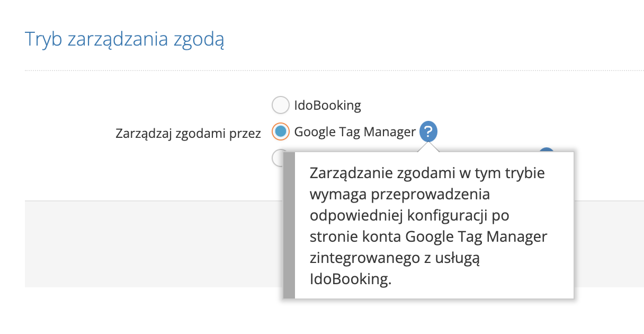Click the Google Tag Manager label text
The width and height of the screenshot is (644, 334).
point(355,131)
